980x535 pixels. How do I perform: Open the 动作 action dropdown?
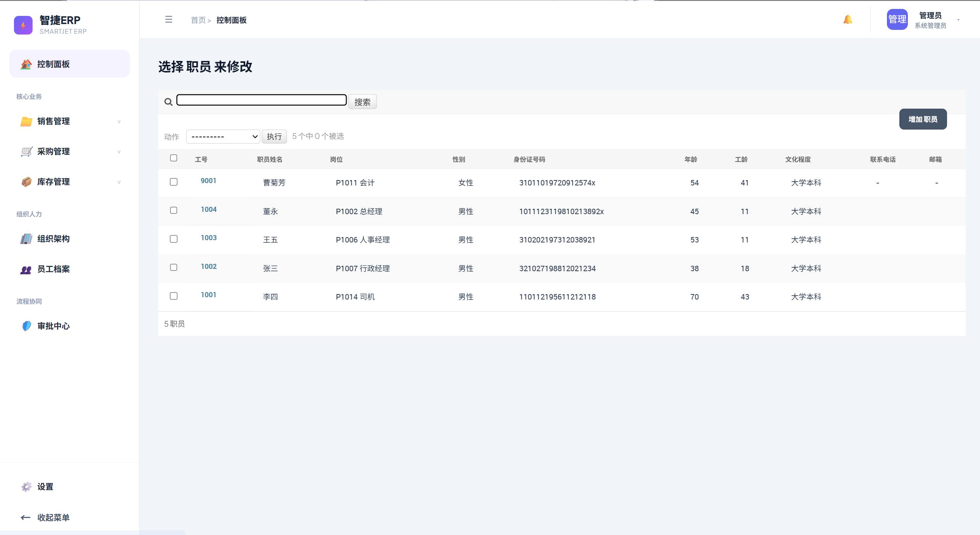click(223, 137)
